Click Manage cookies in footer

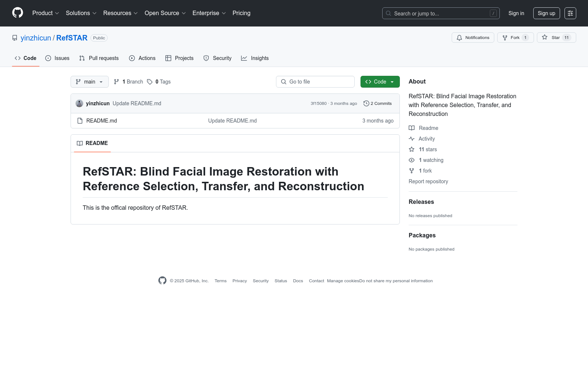[x=343, y=281]
